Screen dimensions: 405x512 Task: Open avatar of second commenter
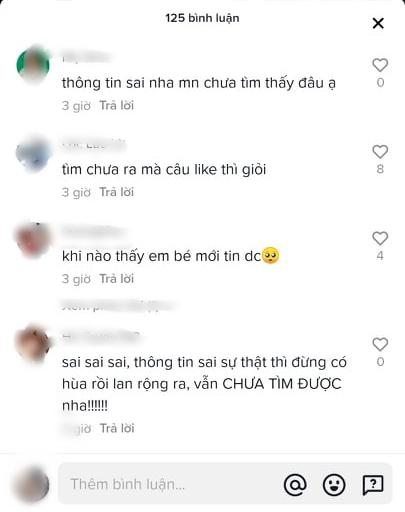click(33, 153)
